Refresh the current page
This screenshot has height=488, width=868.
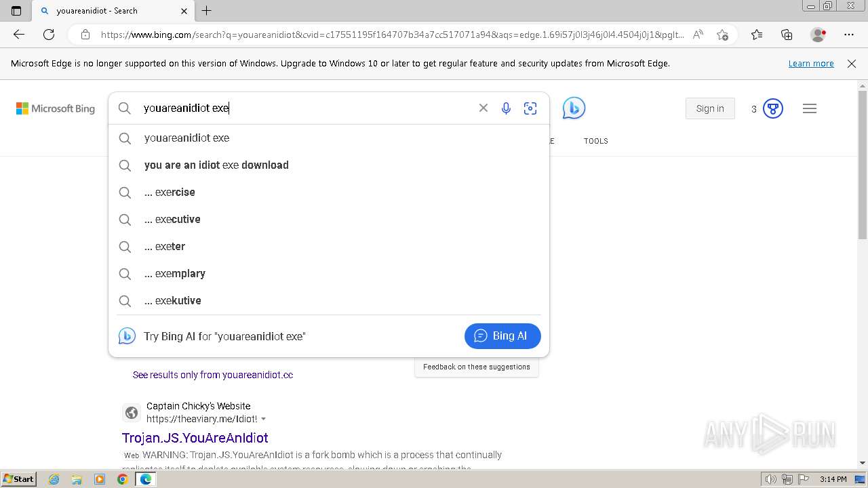click(x=49, y=35)
